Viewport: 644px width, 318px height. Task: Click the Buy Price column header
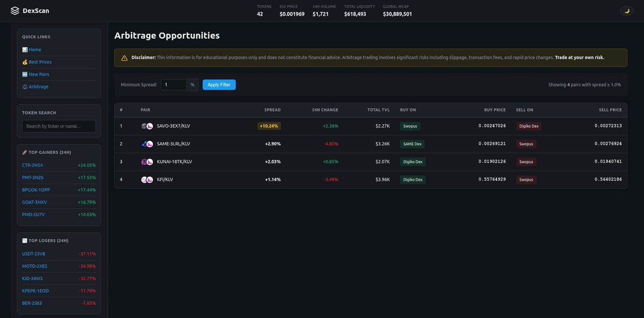pyautogui.click(x=495, y=110)
